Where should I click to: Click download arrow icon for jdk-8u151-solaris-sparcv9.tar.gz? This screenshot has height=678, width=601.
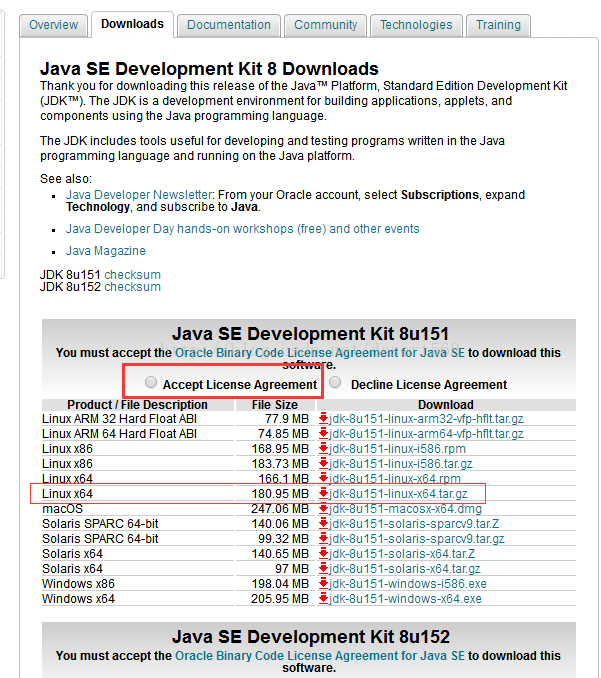tap(323, 539)
